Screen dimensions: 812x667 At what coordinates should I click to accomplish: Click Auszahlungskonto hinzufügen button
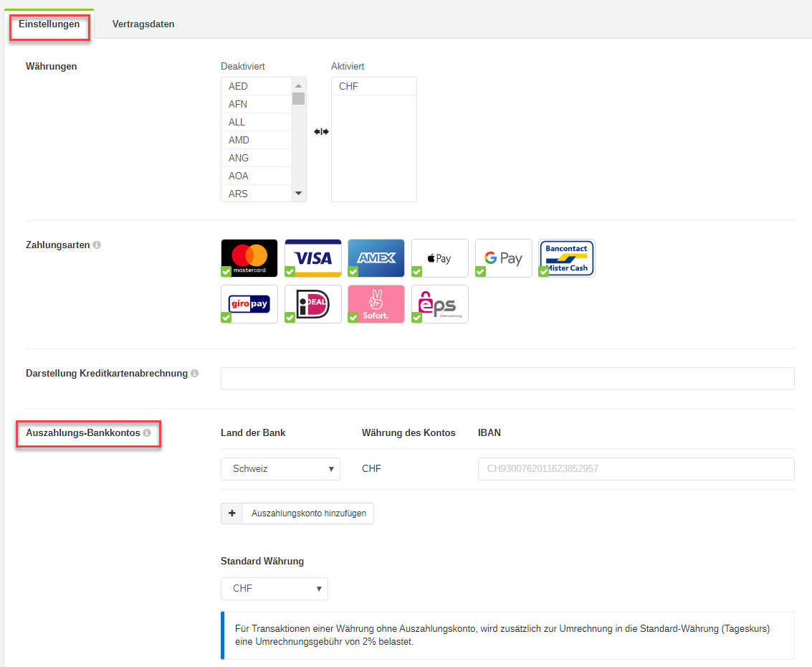click(297, 514)
